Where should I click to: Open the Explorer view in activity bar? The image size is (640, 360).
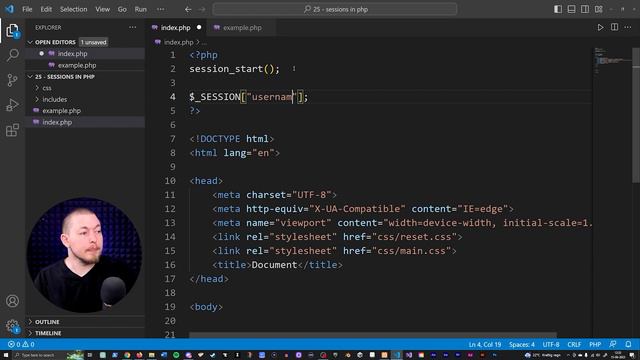point(12,31)
